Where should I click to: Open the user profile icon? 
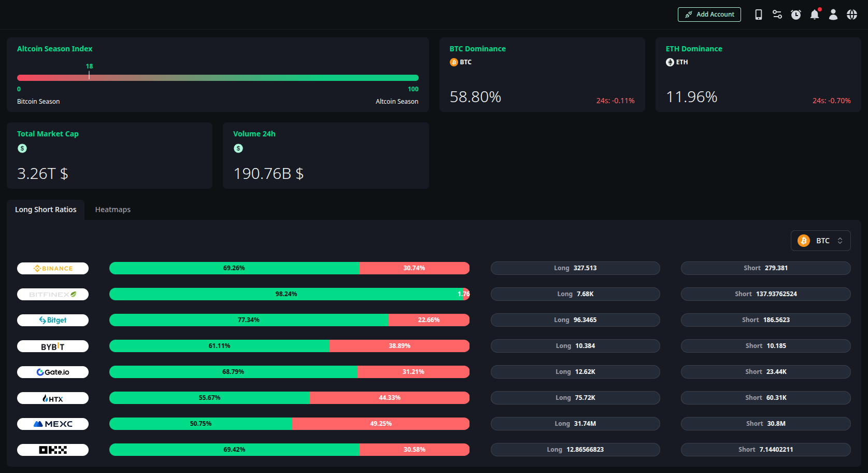[x=833, y=15]
